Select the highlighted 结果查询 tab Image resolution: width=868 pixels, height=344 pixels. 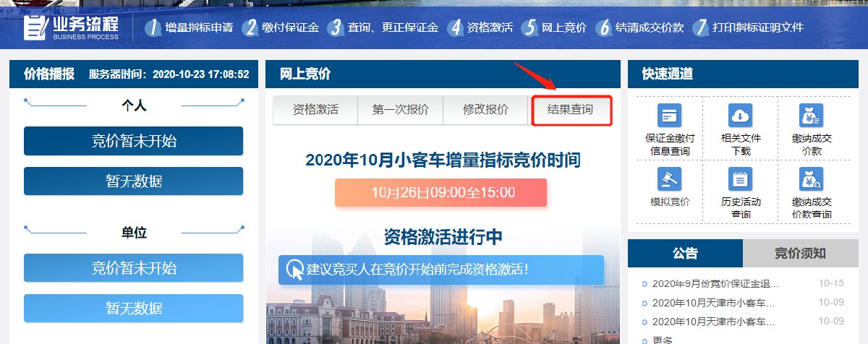point(571,110)
